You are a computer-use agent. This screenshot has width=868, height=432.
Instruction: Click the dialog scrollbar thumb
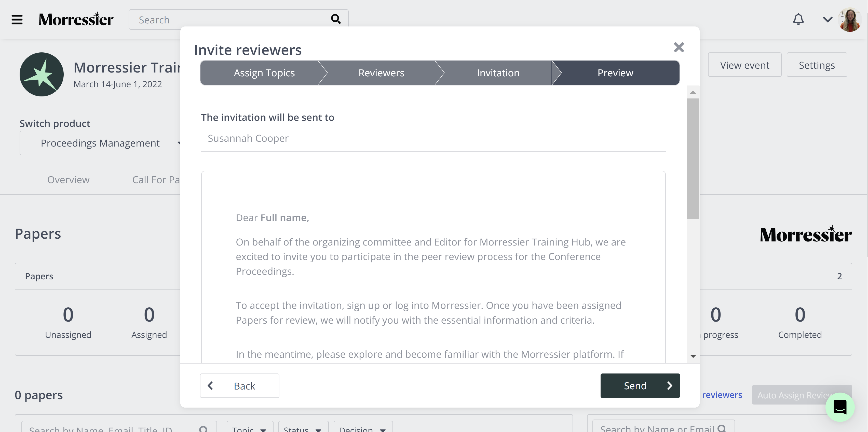pos(693,159)
